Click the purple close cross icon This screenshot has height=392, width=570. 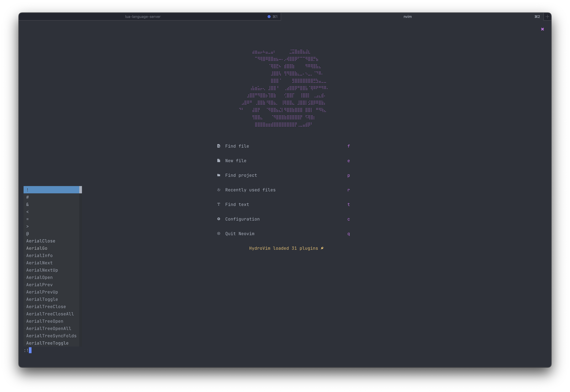click(542, 29)
